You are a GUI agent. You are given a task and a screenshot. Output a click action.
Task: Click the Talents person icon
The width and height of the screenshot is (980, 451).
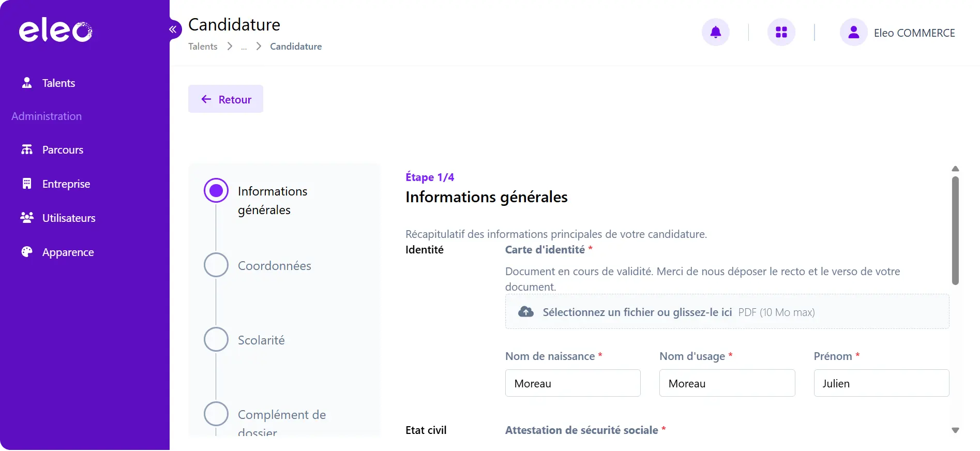tap(27, 83)
